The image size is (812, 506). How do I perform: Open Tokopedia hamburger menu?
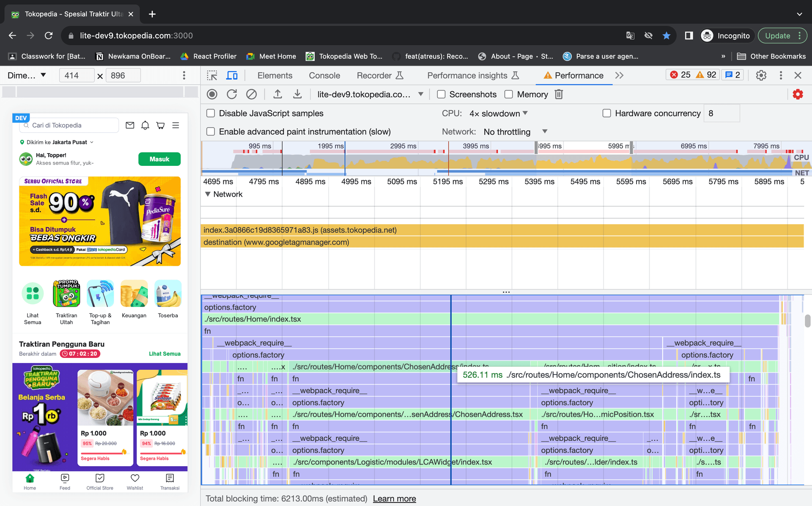click(x=176, y=125)
